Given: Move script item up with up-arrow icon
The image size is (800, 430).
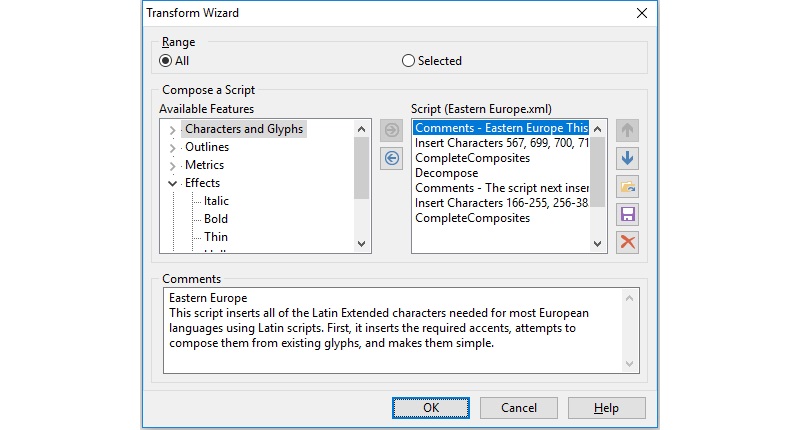Looking at the screenshot, I should click(627, 131).
